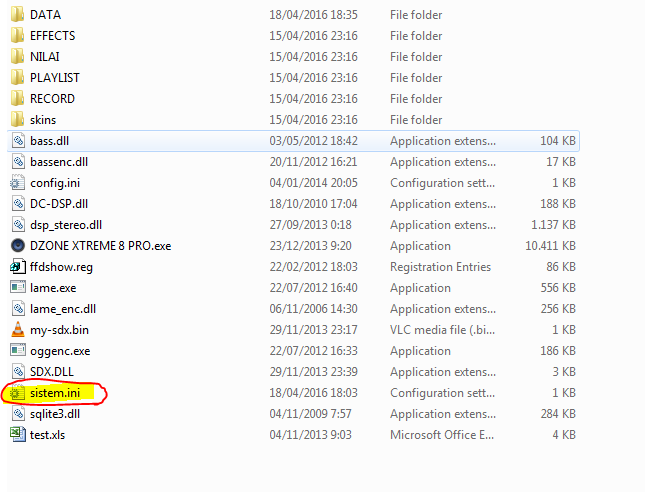Click the DATA folder icon
Image resolution: width=645 pixels, height=492 pixels.
click(x=17, y=14)
